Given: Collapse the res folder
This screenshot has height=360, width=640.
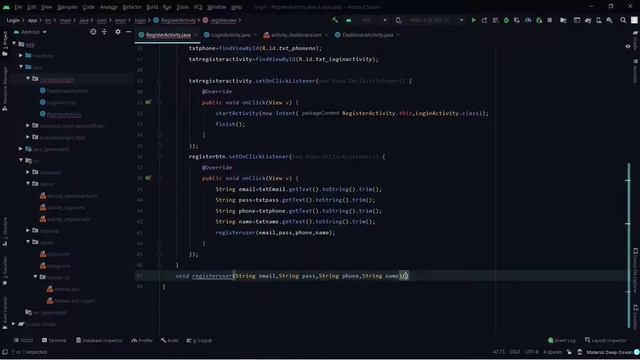Looking at the screenshot, I should (x=21, y=160).
